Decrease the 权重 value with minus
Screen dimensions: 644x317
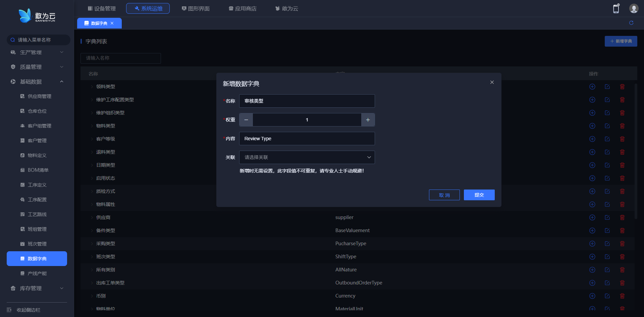[246, 120]
